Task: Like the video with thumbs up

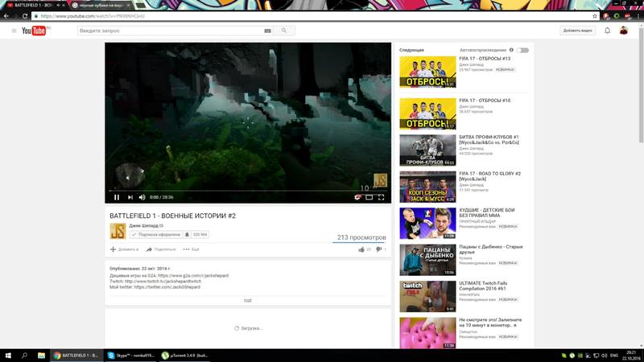Action: tap(361, 249)
